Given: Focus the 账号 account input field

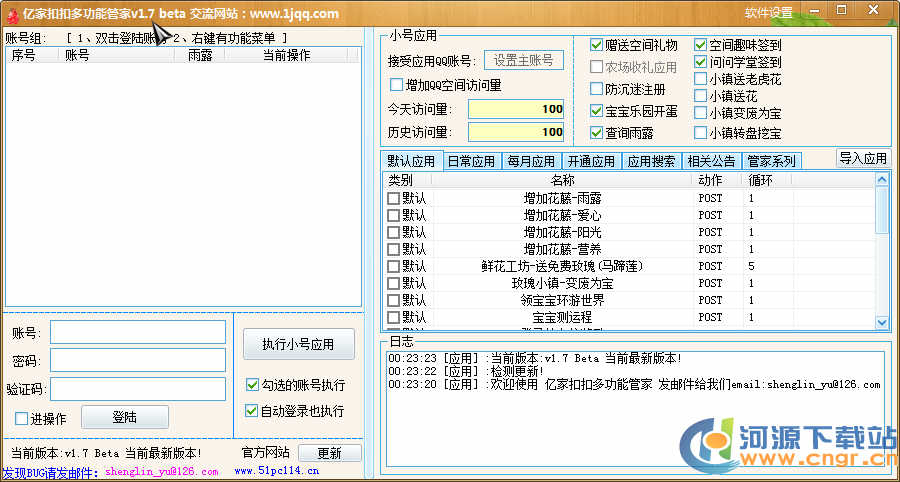Looking at the screenshot, I should (138, 332).
